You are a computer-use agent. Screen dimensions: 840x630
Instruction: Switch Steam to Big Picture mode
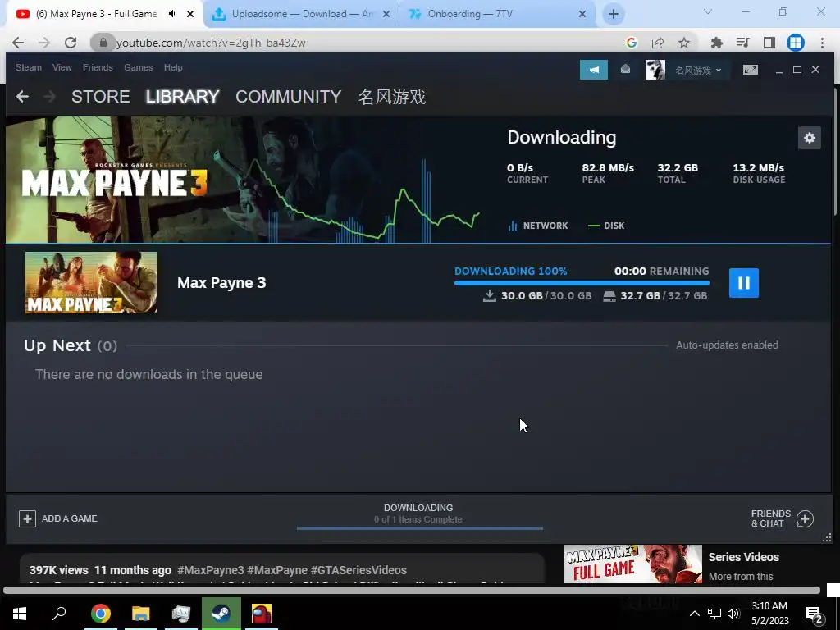[x=751, y=70]
